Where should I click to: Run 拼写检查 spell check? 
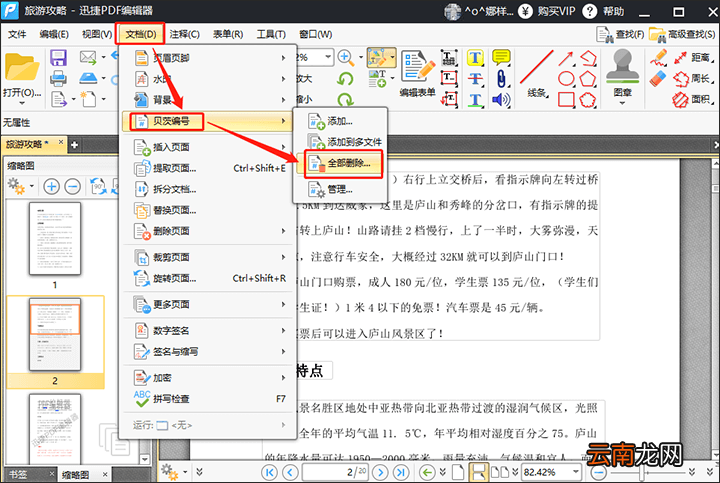(208, 399)
